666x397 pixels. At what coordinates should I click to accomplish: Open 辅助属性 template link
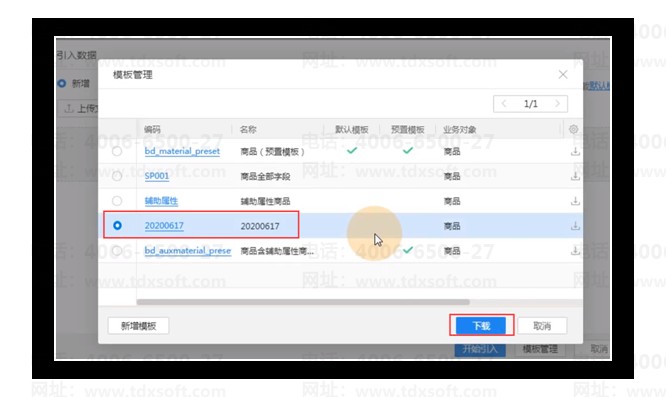(161, 201)
